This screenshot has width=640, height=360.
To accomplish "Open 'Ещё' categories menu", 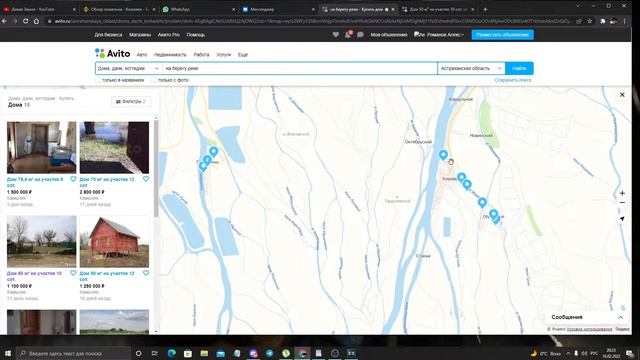I will (243, 55).
